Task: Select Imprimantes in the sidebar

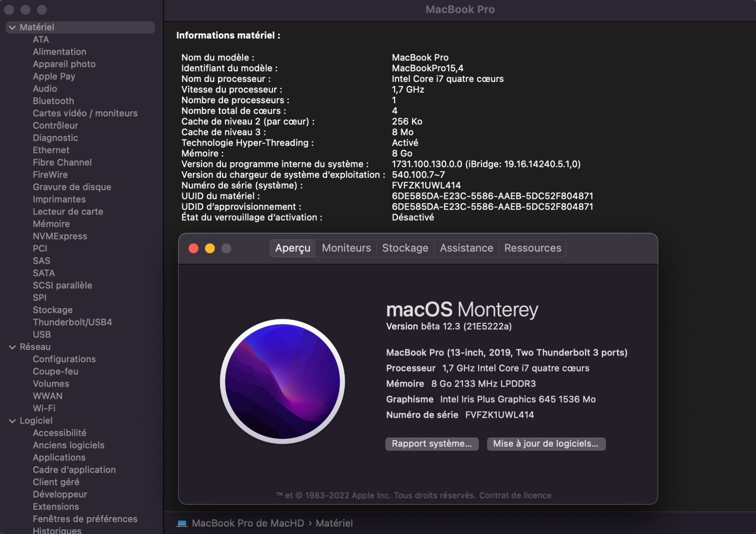Action: [x=59, y=199]
